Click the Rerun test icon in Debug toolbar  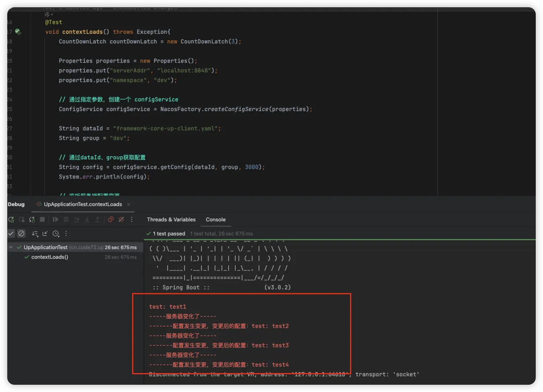coord(11,219)
